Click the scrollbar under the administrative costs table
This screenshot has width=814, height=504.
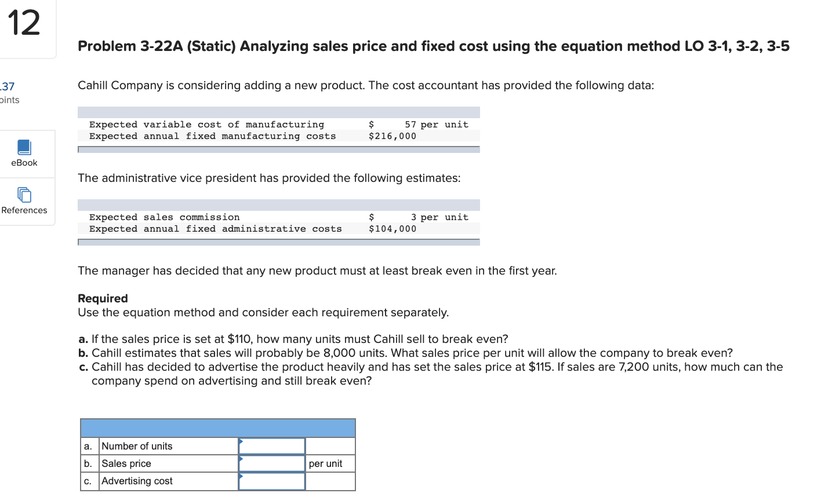point(278,242)
